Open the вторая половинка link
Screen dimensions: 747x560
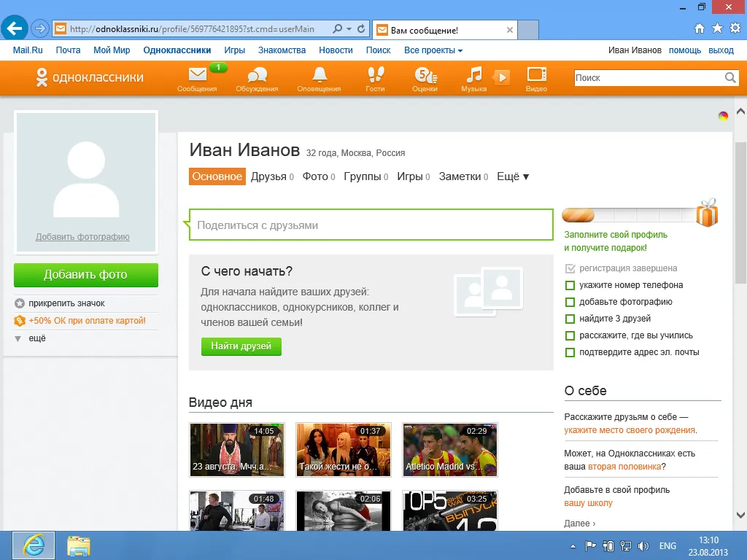624,467
